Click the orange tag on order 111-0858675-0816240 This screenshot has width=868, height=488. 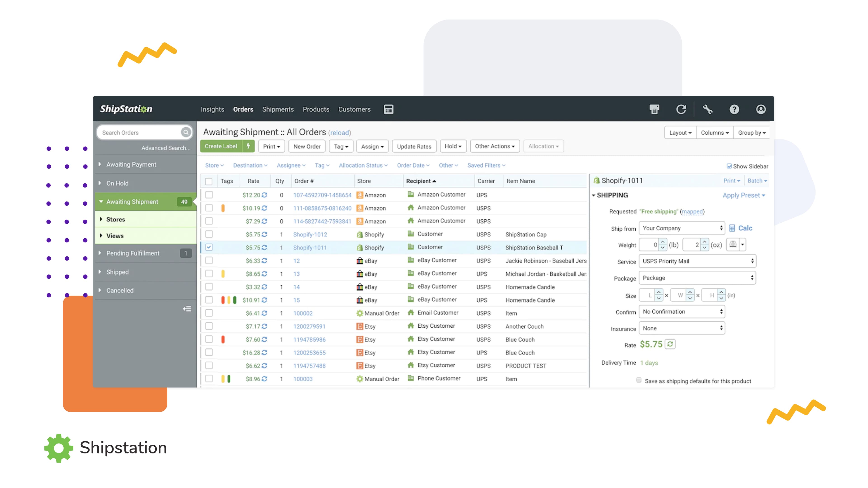(x=223, y=208)
